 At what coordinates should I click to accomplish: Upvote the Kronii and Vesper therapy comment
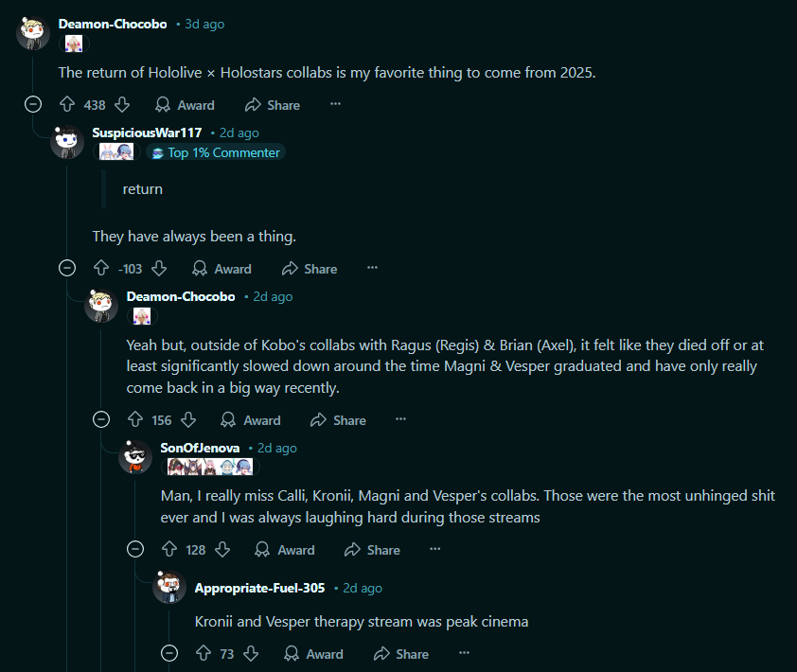[x=204, y=653]
